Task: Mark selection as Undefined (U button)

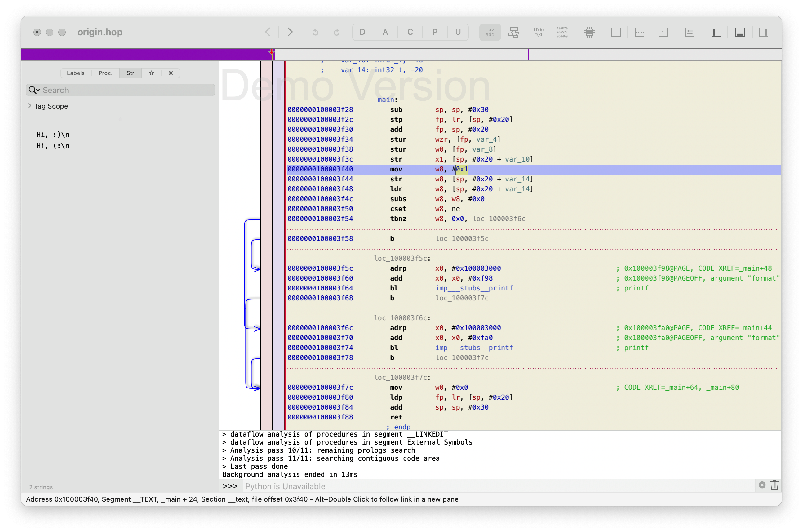Action: [458, 32]
